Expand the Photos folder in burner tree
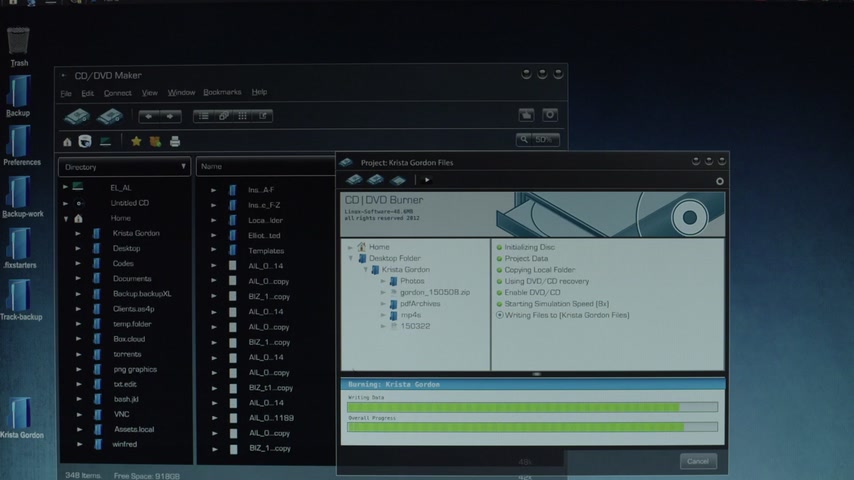854x480 pixels. (x=382, y=281)
